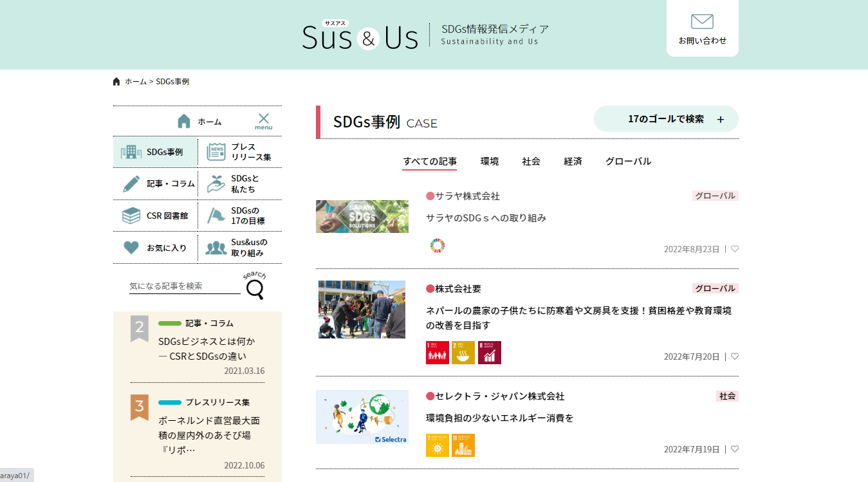Open ranking article ボーネルンド直営最大面積
Image resolution: width=868 pixels, height=482 pixels.
[209, 436]
